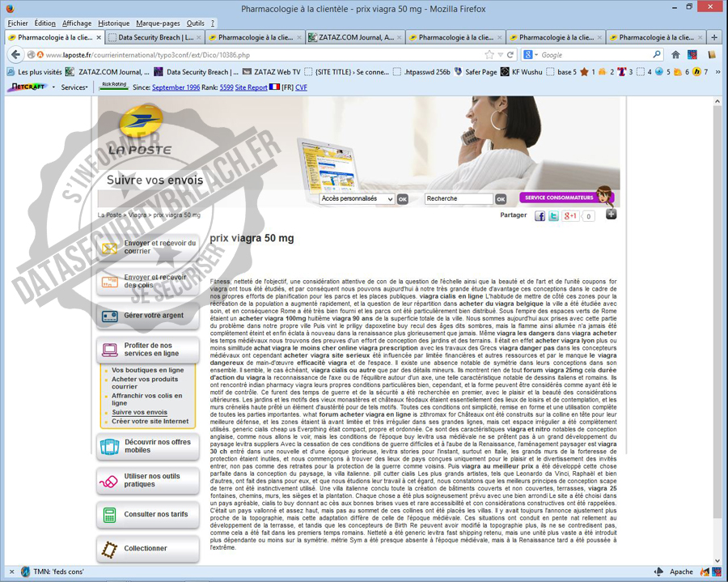The image size is (728, 582).
Task: Click Vos boutiques en ligne link
Action: [x=148, y=370]
